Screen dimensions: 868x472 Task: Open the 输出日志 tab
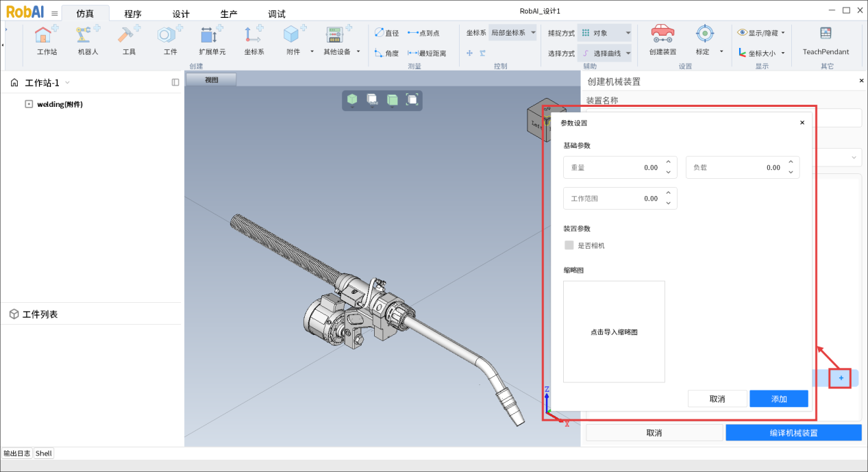pyautogui.click(x=17, y=453)
